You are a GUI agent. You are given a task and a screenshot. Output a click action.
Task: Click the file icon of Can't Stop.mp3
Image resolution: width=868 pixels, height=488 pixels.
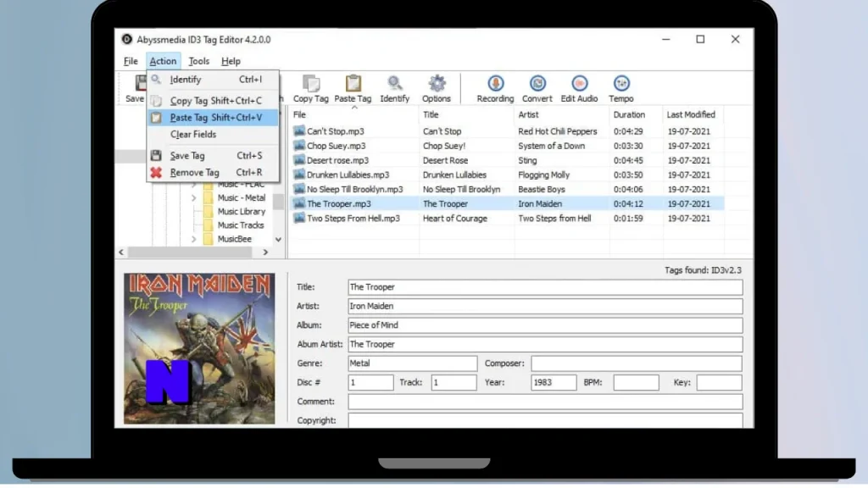pyautogui.click(x=299, y=131)
